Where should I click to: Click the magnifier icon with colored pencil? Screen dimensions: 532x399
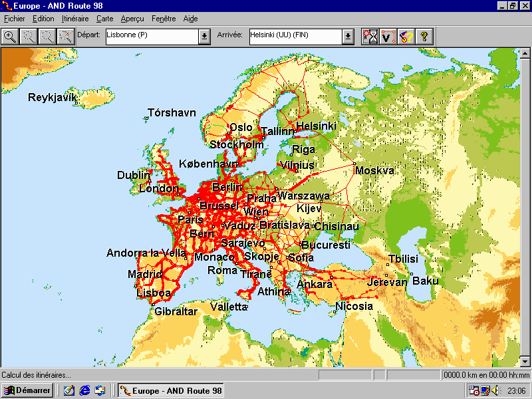pos(66,37)
